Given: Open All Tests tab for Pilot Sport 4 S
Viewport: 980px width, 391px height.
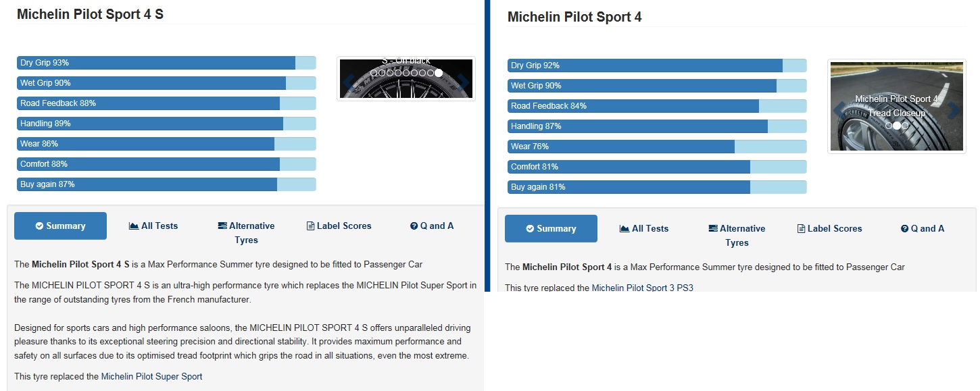Looking at the screenshot, I should [x=153, y=226].
